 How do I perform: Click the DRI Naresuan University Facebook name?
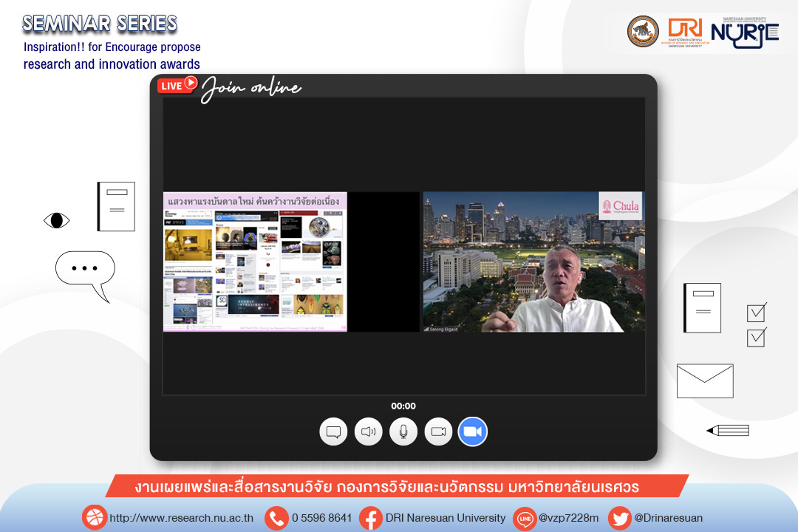coord(446,518)
